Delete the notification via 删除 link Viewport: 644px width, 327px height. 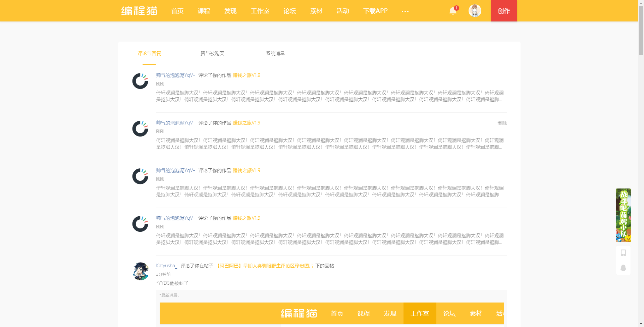tap(502, 123)
